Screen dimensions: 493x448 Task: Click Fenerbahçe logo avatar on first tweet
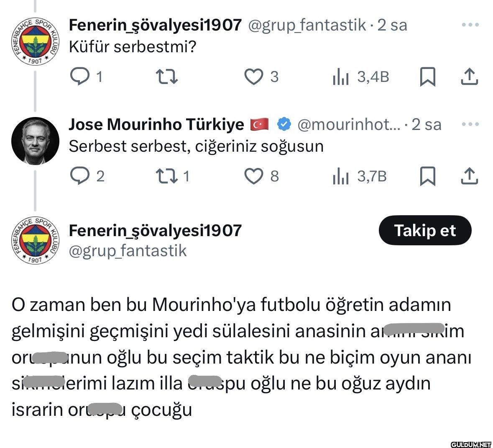click(35, 41)
